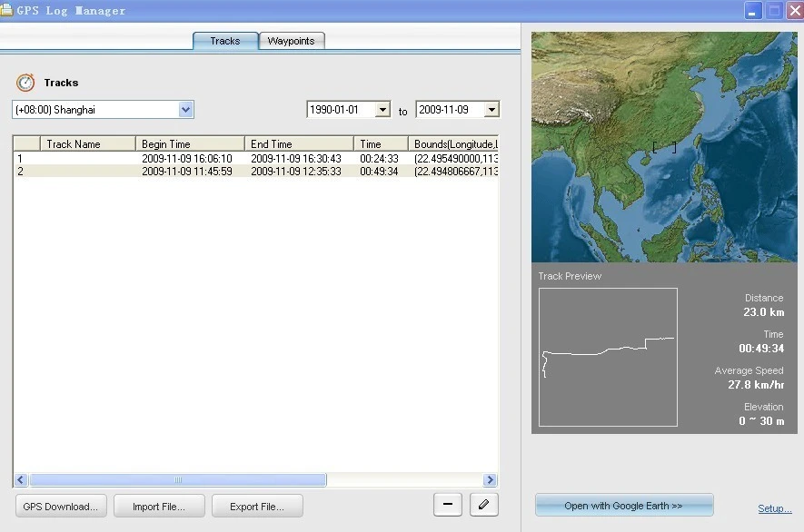Click the 23.0 km distance value

[x=763, y=311]
